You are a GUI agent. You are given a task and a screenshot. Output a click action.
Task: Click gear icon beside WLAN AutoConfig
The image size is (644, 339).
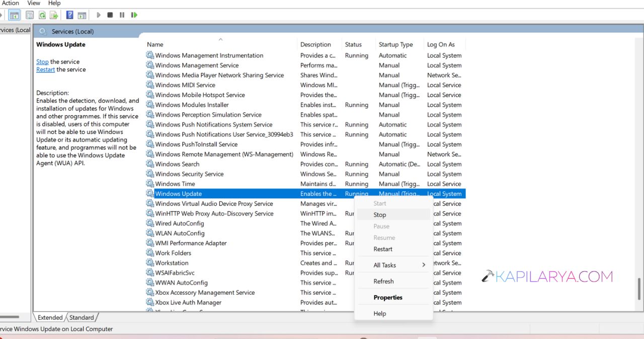click(x=150, y=233)
